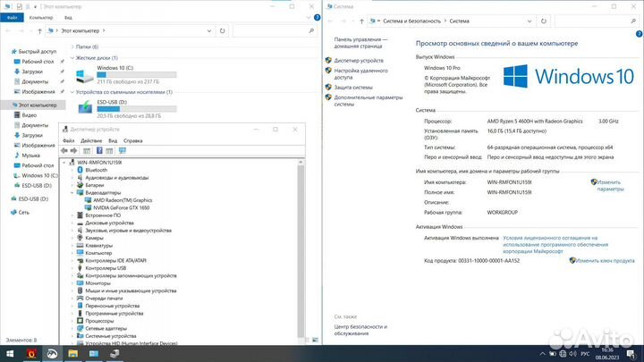Screen dimensions: 644x362
Task: Select NVIDIA GeForce GTX 1650 adapter
Action: [121, 207]
